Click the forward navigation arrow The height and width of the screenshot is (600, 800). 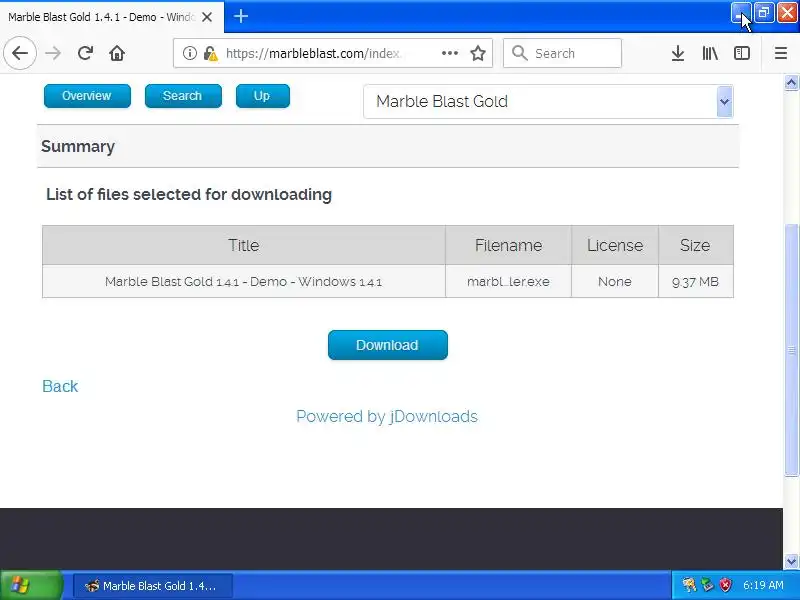(53, 53)
